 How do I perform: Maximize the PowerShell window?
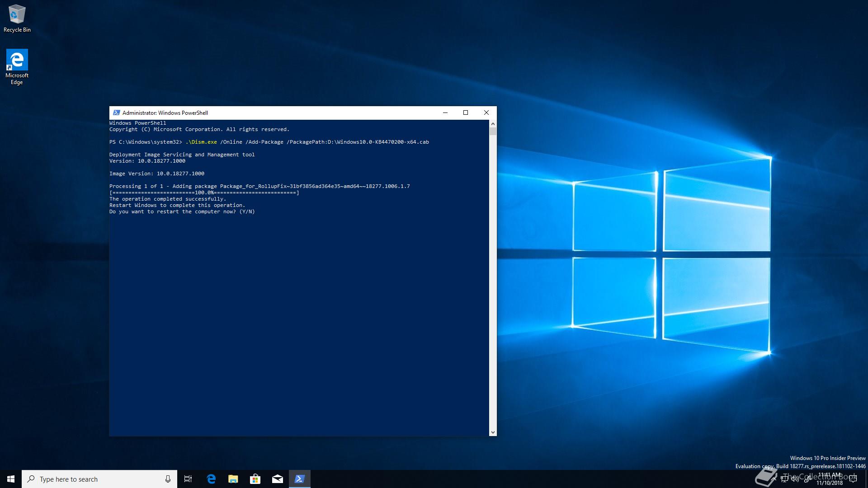[x=466, y=113]
